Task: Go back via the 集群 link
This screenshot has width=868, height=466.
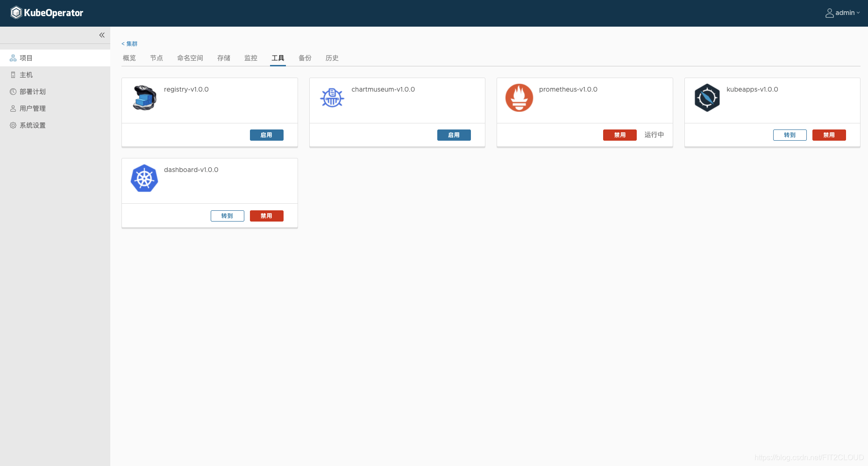Action: point(129,43)
